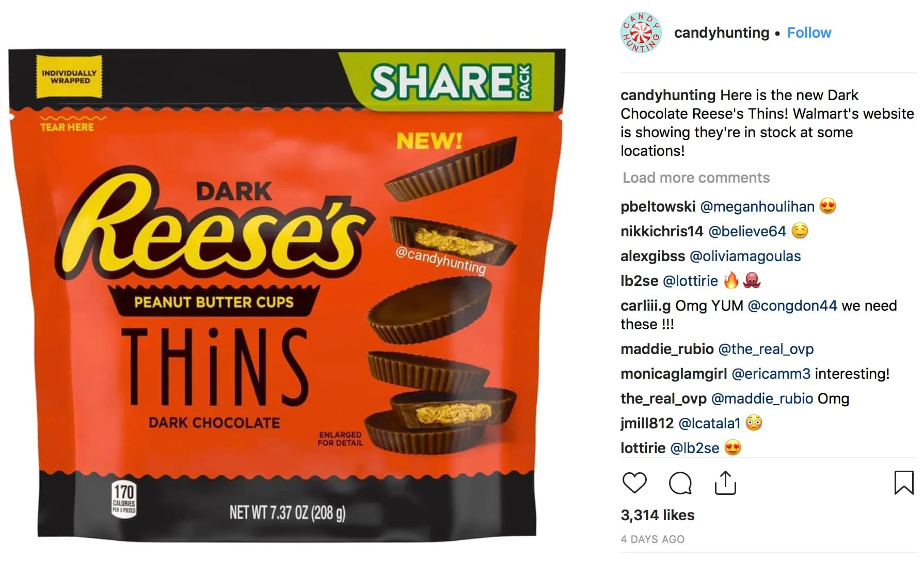924x562 pixels.
Task: Open candyhunting username in header
Action: click(x=722, y=33)
